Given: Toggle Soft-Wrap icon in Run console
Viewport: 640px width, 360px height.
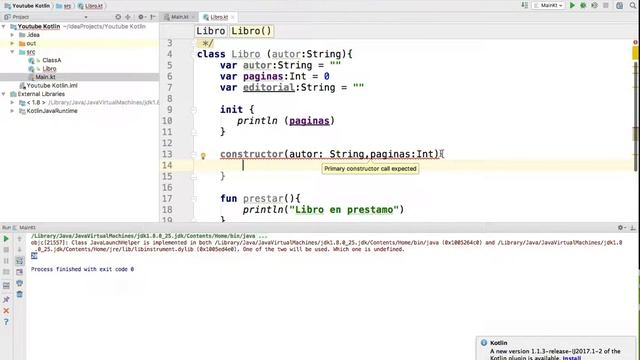Looking at the screenshot, I should (x=20, y=261).
